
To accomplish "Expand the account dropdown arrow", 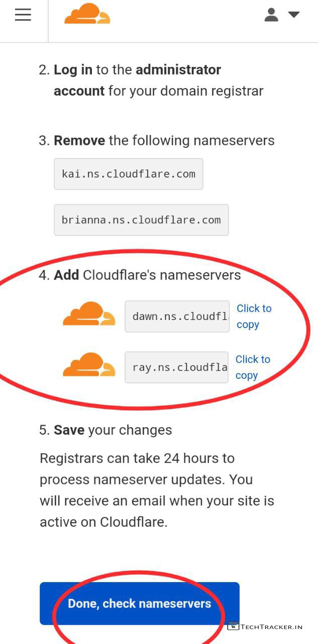I will pyautogui.click(x=294, y=15).
